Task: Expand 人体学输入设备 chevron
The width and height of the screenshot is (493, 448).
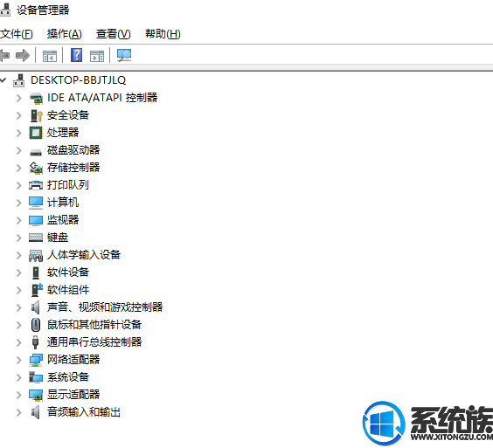Action: point(19,255)
